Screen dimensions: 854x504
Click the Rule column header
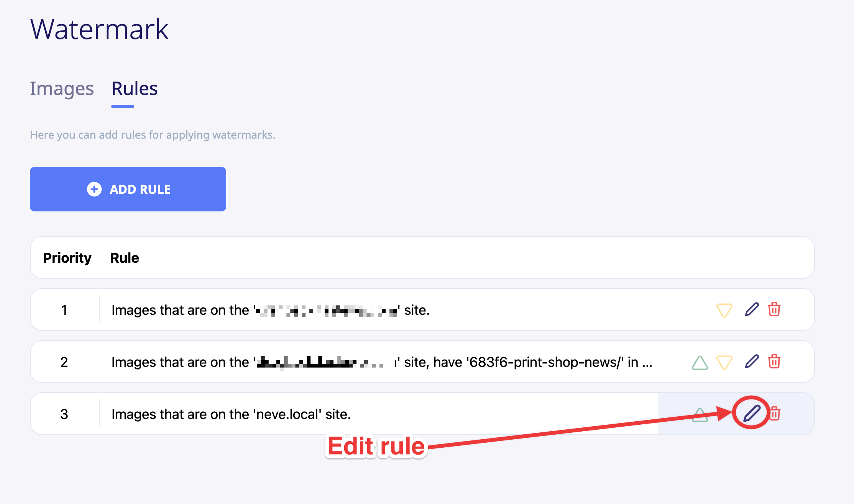point(125,258)
